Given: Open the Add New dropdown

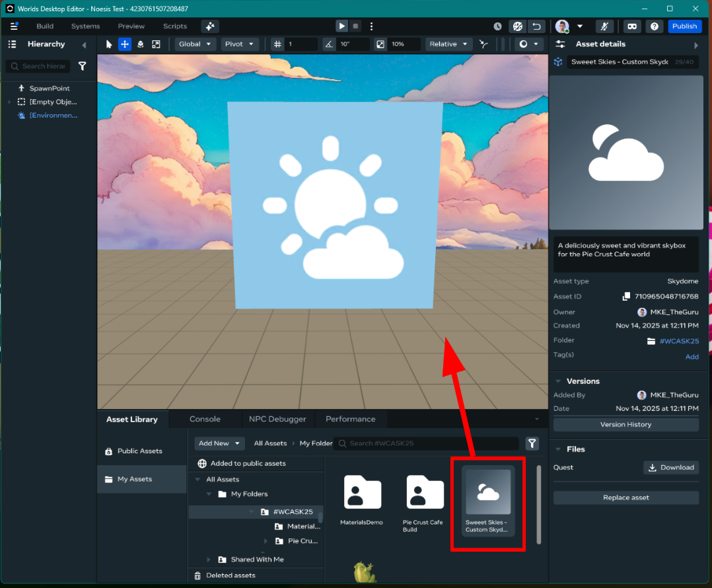Looking at the screenshot, I should click(x=219, y=443).
